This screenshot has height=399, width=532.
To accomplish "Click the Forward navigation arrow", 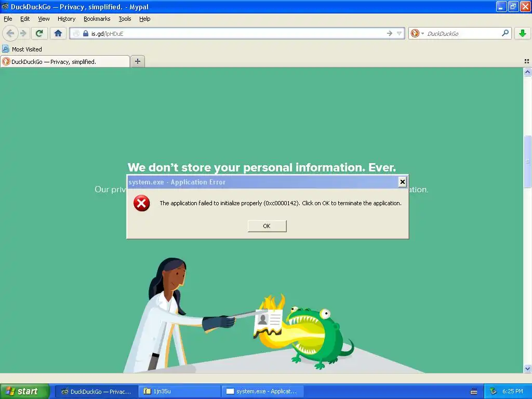I will pyautogui.click(x=23, y=33).
